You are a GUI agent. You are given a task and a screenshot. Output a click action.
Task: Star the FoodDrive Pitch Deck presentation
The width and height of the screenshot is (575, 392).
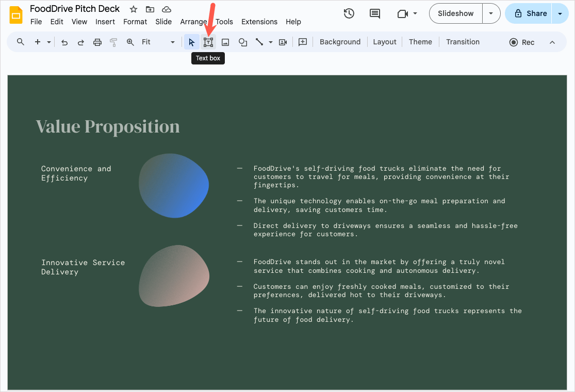pos(134,9)
